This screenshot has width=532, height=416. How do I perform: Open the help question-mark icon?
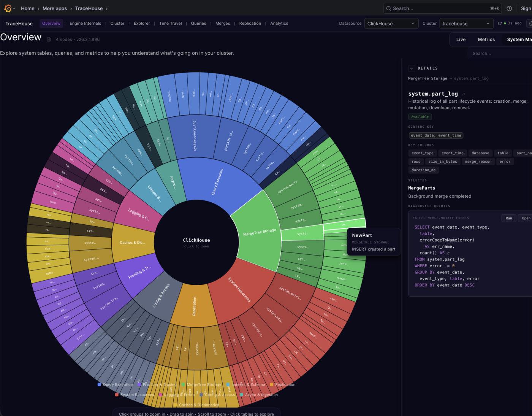[x=509, y=8]
